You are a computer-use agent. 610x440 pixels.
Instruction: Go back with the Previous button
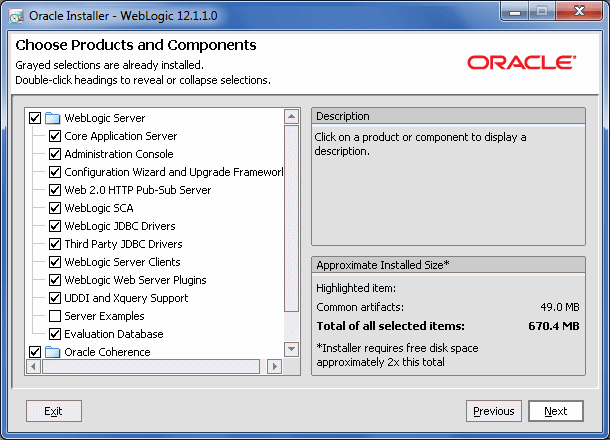click(x=494, y=411)
